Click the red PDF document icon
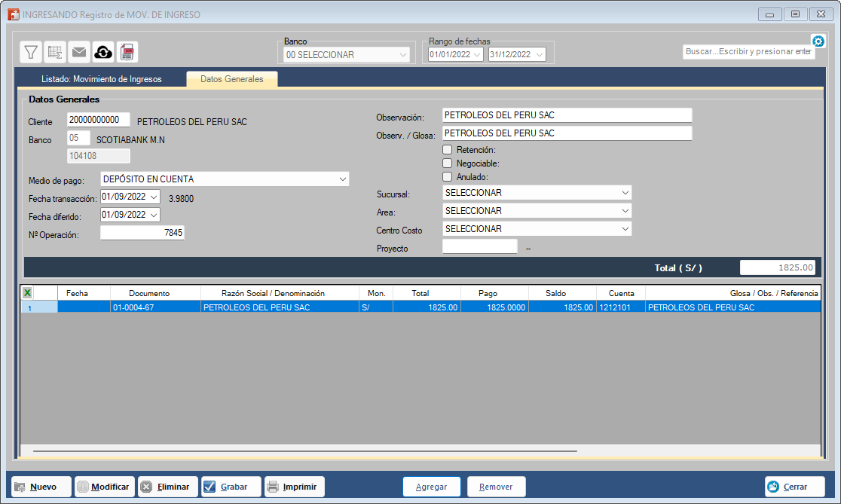Screen dimensions: 841x504 point(127,52)
